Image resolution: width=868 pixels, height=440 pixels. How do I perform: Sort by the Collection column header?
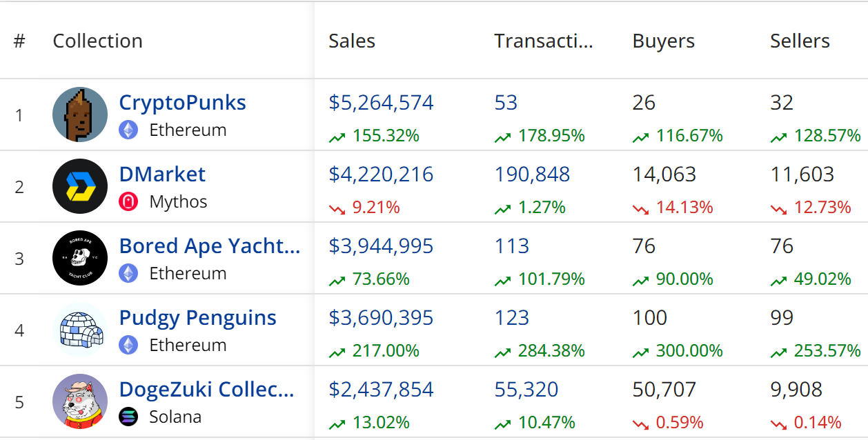[x=97, y=41]
